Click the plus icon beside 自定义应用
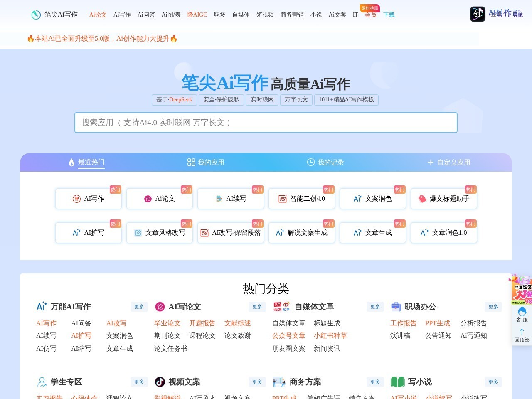 click(x=431, y=162)
